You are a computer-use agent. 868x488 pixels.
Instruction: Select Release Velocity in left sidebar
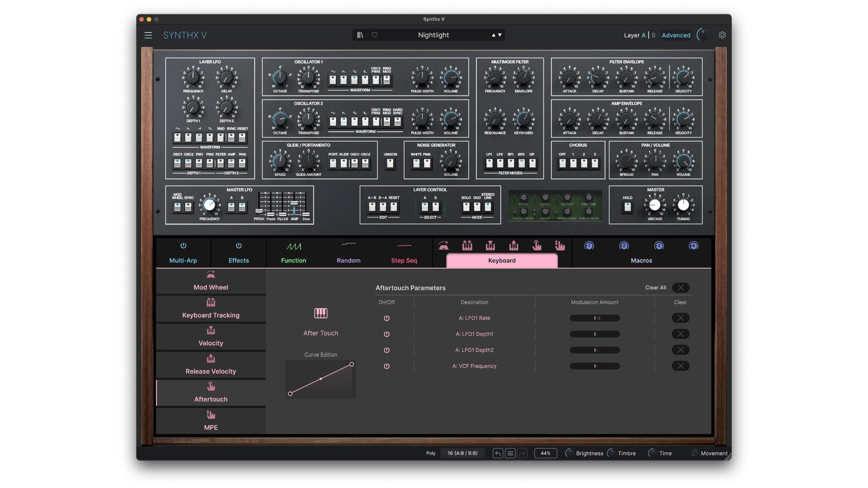point(211,365)
